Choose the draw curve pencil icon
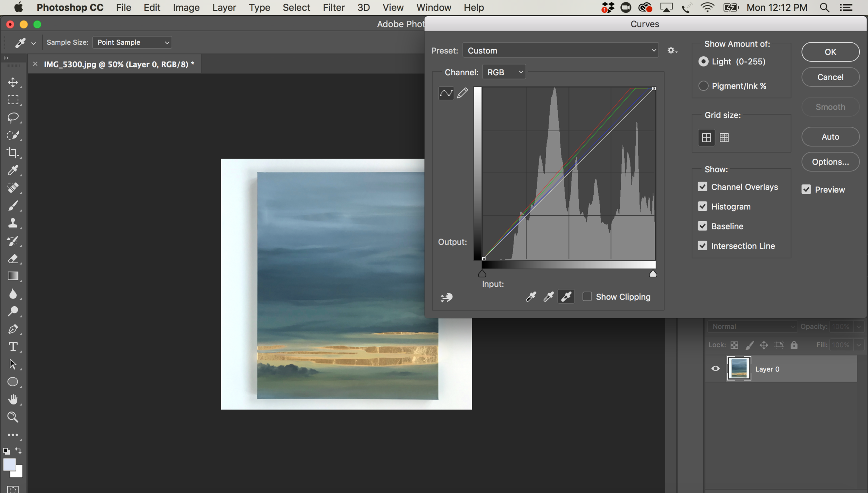 pos(462,93)
